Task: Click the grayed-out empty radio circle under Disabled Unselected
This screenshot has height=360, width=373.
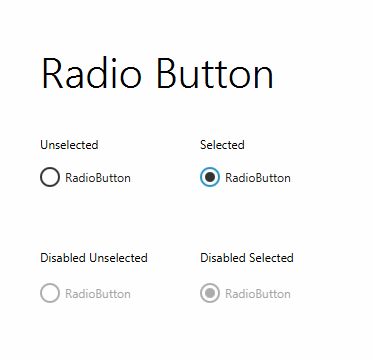Action: tap(50, 293)
